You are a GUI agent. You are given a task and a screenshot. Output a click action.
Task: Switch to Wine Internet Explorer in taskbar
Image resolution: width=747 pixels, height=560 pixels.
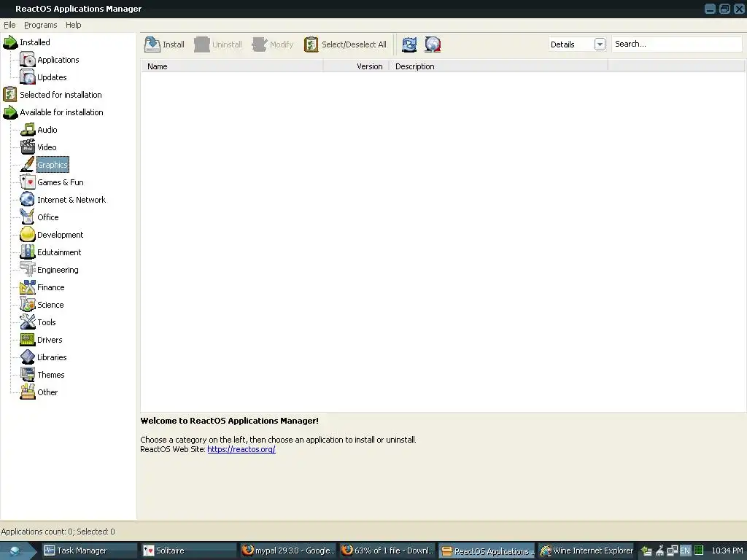pyautogui.click(x=586, y=551)
